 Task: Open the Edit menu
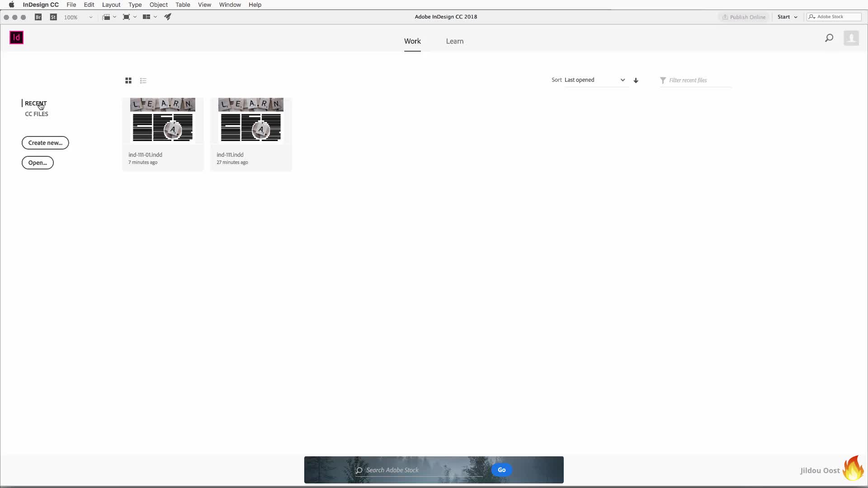tap(89, 5)
